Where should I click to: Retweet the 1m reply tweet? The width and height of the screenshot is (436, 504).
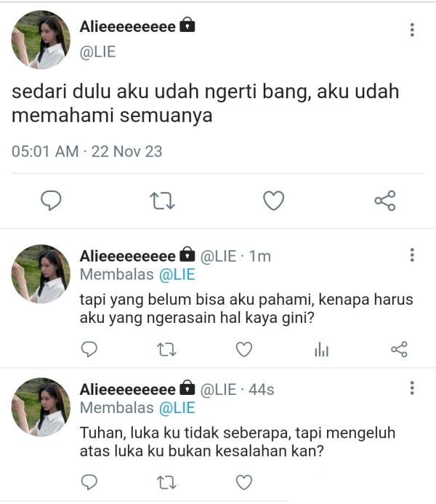[x=166, y=349]
